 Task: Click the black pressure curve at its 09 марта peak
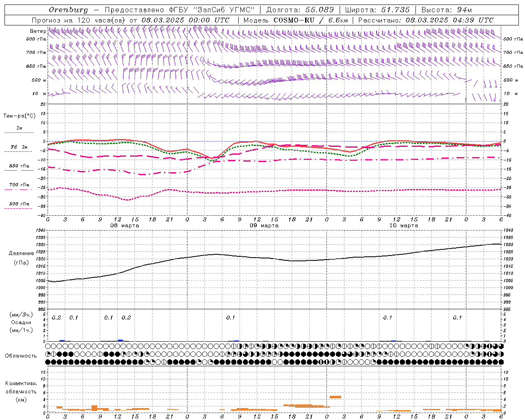click(x=216, y=254)
